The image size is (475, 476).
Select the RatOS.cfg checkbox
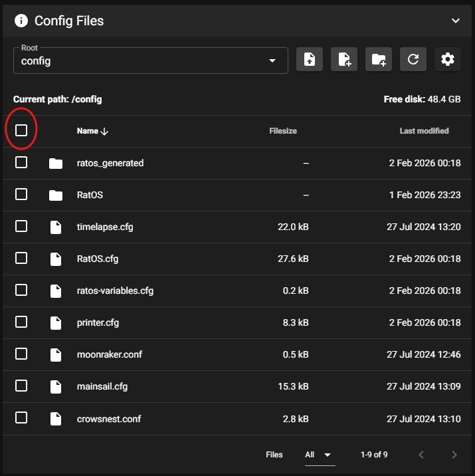coord(21,259)
